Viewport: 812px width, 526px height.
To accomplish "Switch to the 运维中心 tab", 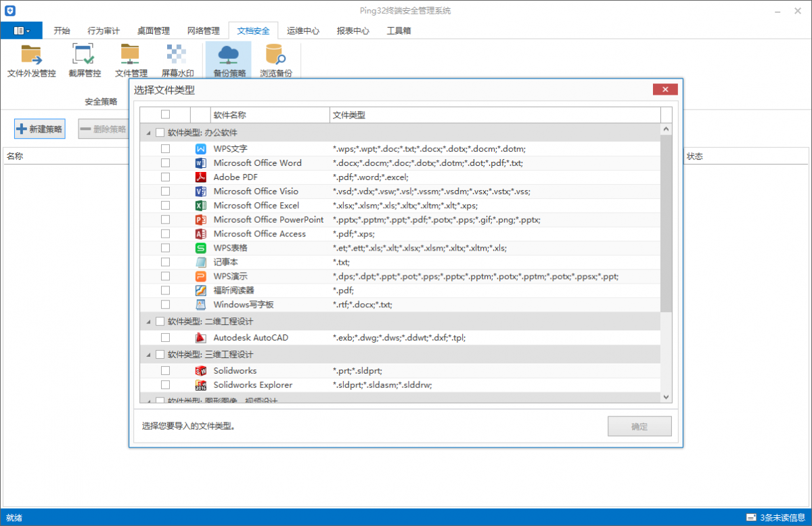I will pyautogui.click(x=303, y=30).
